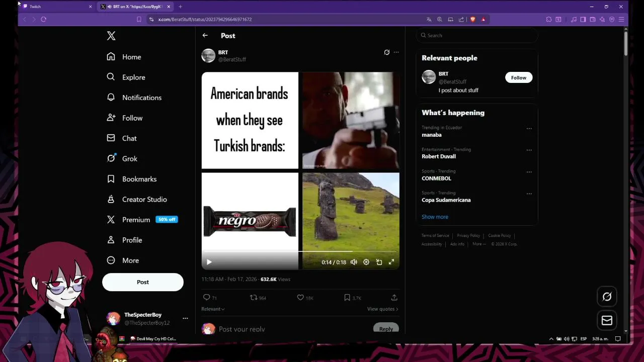Screen dimensions: 644x362
Task: Mute the video using the speaker icon
Action: pyautogui.click(x=354, y=262)
